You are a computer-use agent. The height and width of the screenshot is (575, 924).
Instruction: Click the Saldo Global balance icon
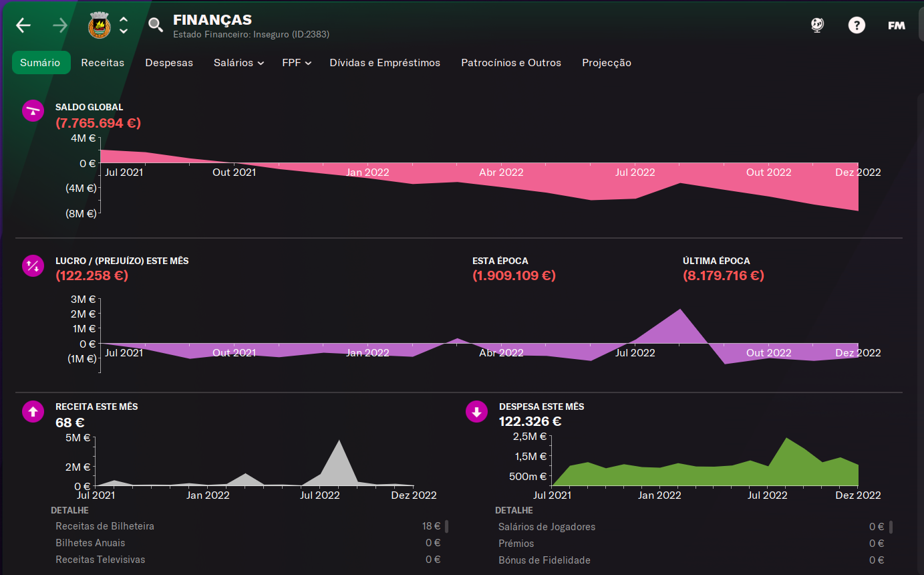coord(33,110)
